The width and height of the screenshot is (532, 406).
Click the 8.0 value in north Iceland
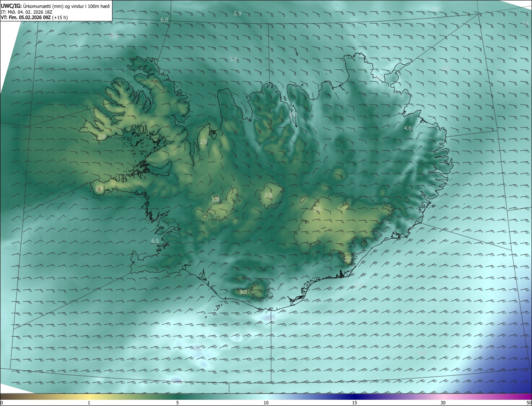tap(293, 114)
